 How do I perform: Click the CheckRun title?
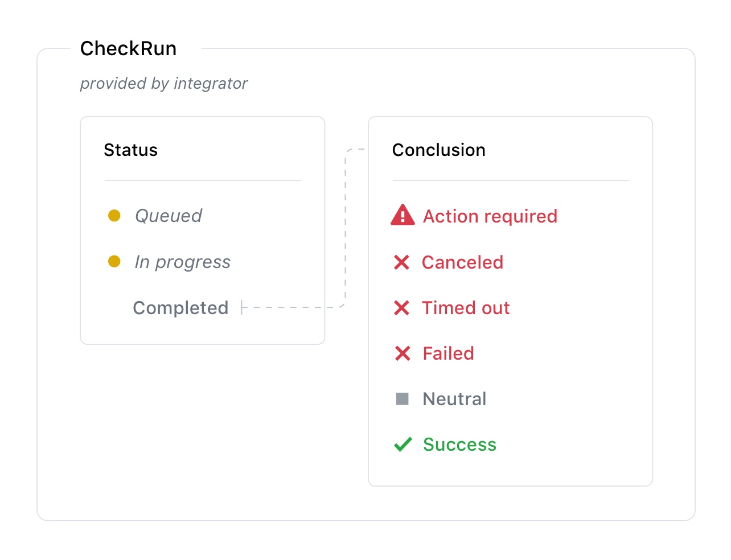128,49
